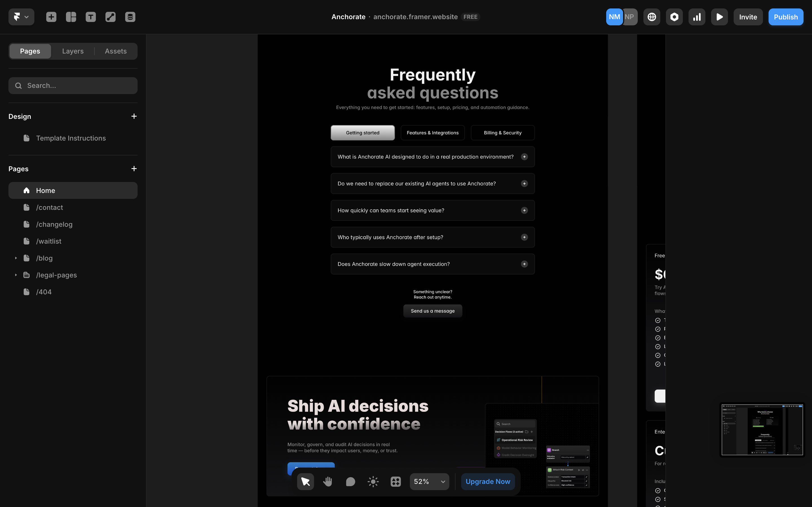812x507 pixels.
Task: Preview the site with the play icon
Action: pyautogui.click(x=719, y=16)
